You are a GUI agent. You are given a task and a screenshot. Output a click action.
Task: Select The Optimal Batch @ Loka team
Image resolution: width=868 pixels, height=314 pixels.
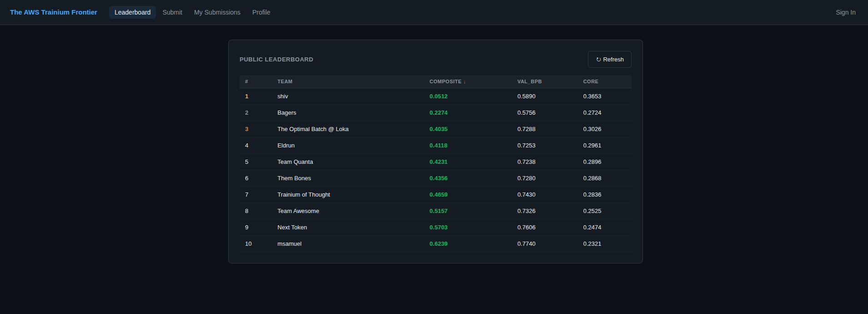point(313,129)
